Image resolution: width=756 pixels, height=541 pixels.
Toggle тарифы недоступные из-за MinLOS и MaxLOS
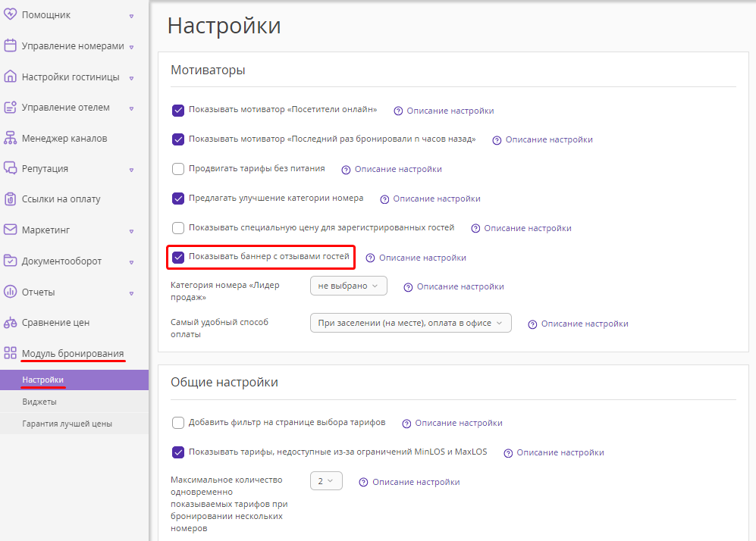click(178, 452)
